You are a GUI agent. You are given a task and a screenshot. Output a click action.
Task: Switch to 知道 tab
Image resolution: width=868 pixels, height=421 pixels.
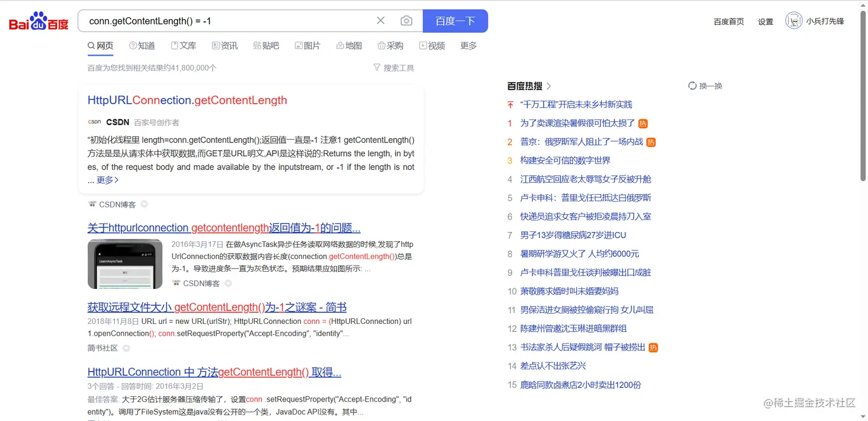pos(142,46)
